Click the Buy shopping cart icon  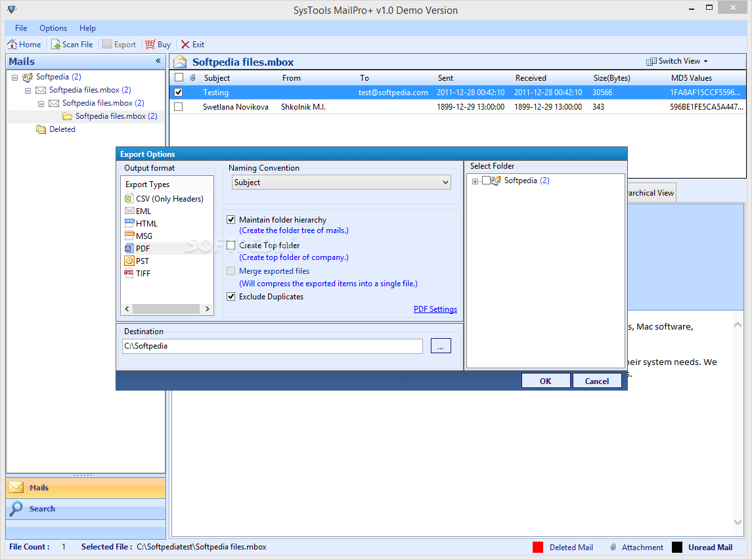[150, 45]
